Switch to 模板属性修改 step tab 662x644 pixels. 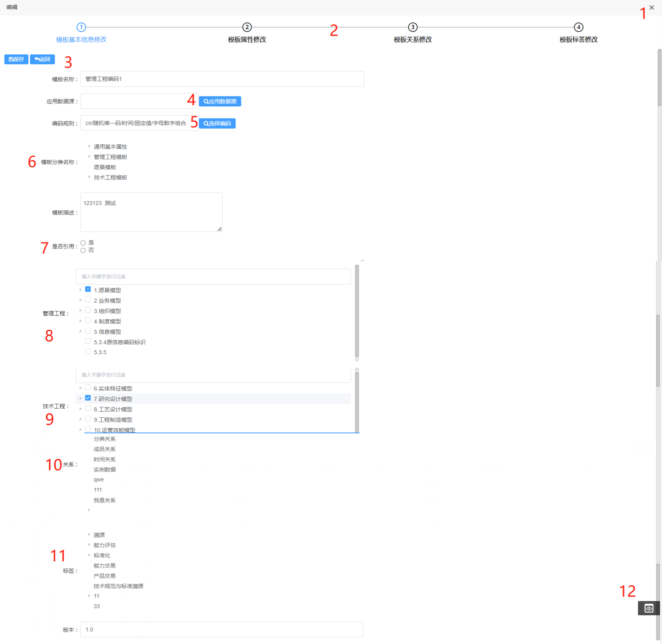(247, 40)
